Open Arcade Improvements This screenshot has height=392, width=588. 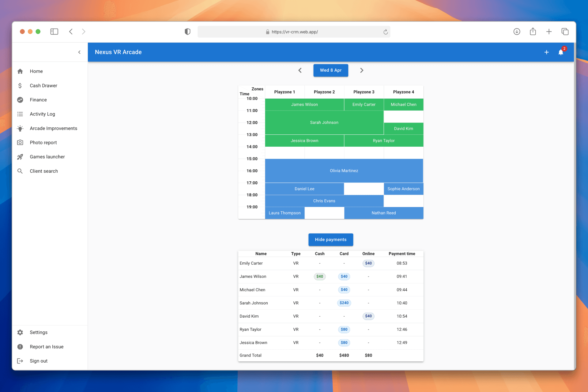[x=53, y=128]
